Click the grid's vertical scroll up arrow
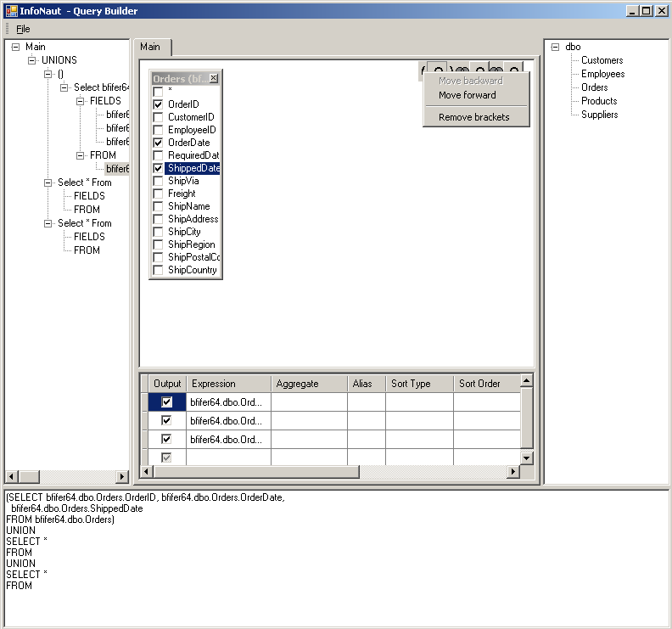The height and width of the screenshot is (629, 672). 526,381
